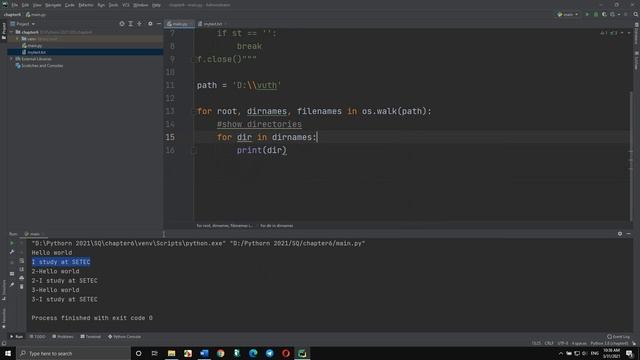Viewport: 640px width, 360px height.
Task: Toggle scroll to end in Run panel
Action: pos(22,269)
